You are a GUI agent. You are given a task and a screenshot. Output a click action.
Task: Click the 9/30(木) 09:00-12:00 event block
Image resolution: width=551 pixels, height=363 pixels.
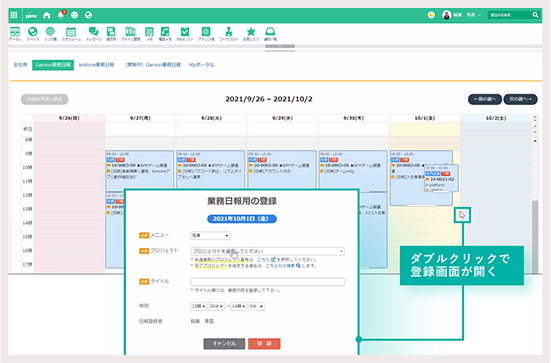point(353,171)
